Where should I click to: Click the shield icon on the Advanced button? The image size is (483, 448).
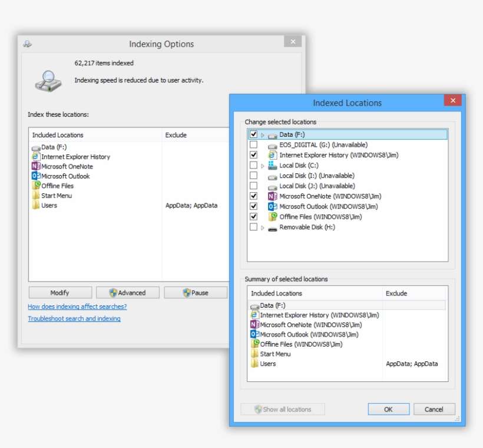click(112, 292)
